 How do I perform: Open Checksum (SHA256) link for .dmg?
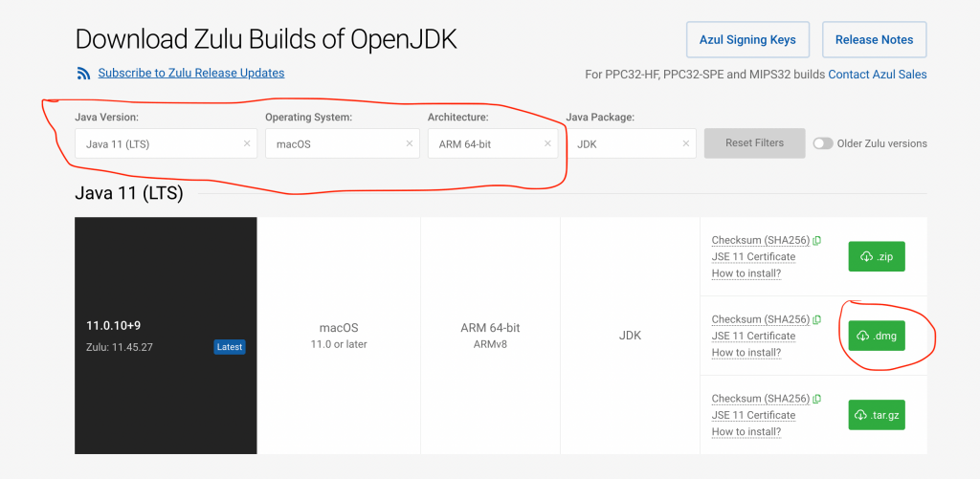point(761,319)
